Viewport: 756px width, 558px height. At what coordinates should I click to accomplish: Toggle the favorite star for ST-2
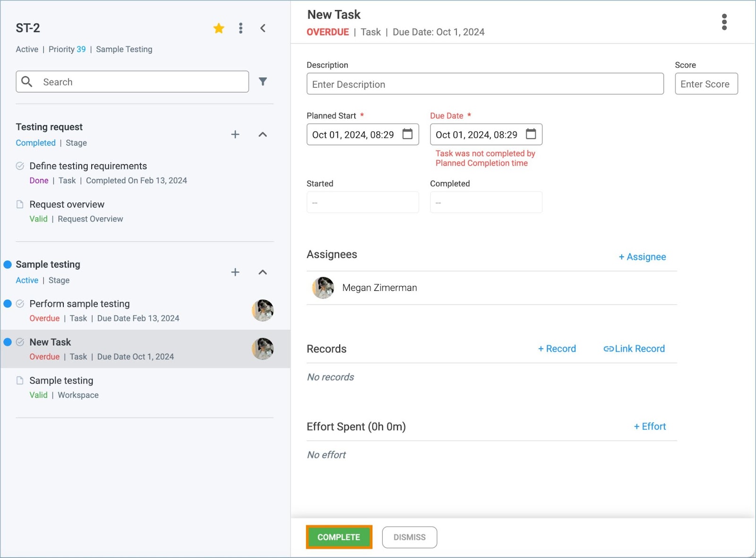[x=219, y=28]
